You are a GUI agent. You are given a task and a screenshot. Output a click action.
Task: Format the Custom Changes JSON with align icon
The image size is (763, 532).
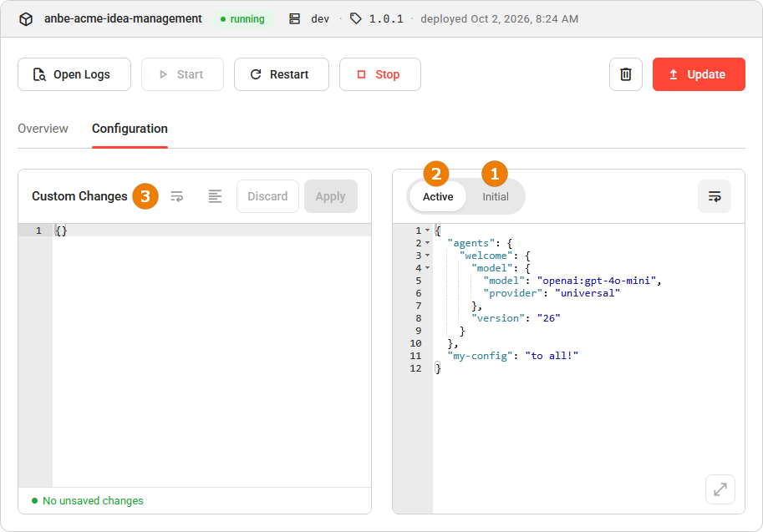215,196
